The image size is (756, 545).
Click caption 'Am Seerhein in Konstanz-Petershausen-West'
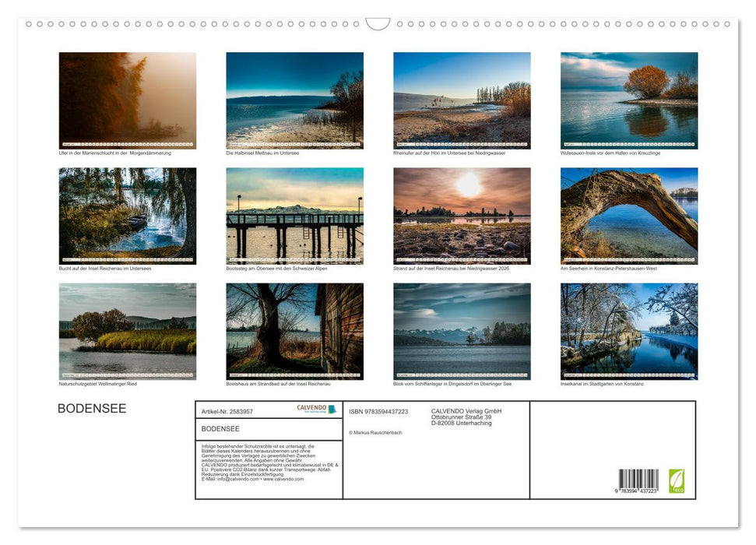[x=609, y=268]
